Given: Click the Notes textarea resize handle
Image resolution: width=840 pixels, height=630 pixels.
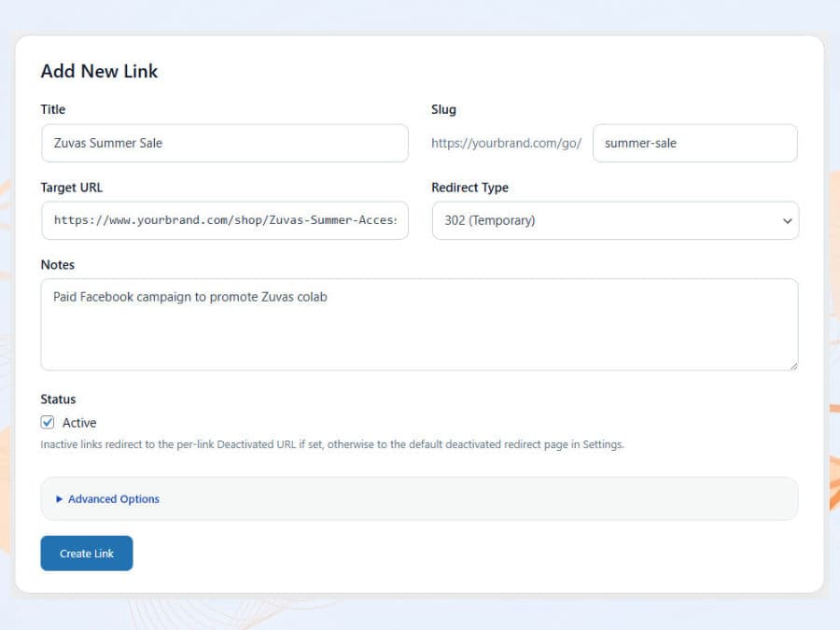Looking at the screenshot, I should 793,366.
